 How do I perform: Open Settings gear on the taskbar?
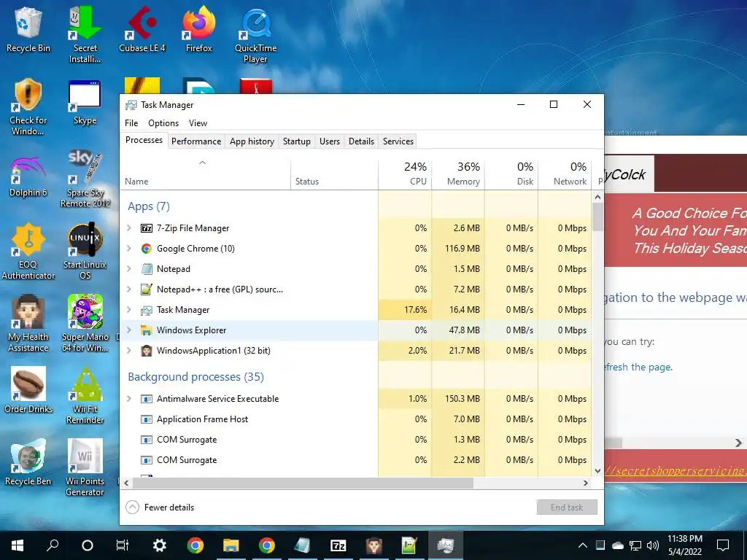[159, 545]
